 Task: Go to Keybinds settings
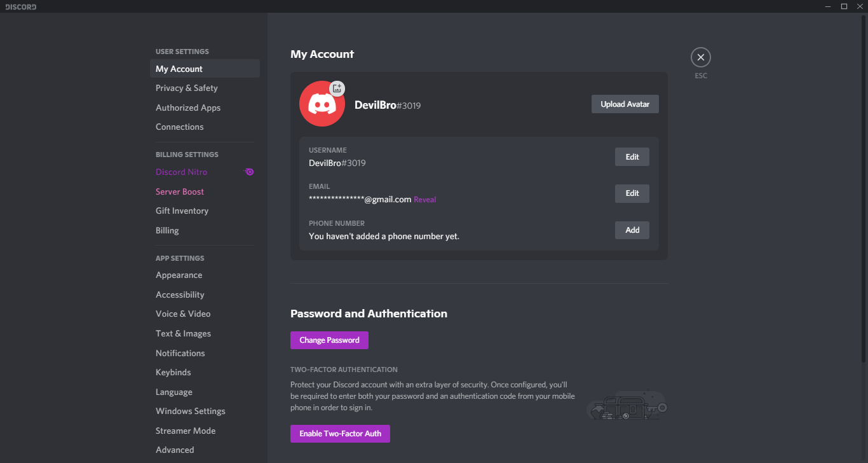coord(205,372)
